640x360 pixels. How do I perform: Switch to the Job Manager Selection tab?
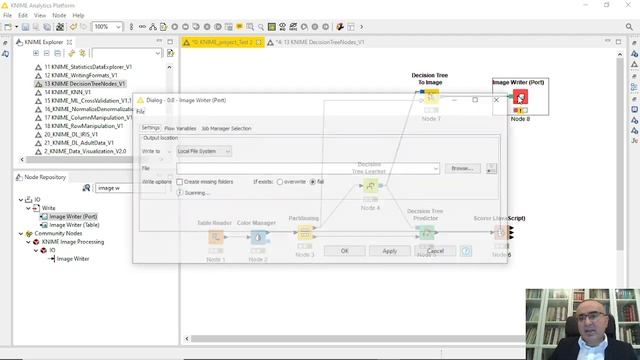[226, 129]
